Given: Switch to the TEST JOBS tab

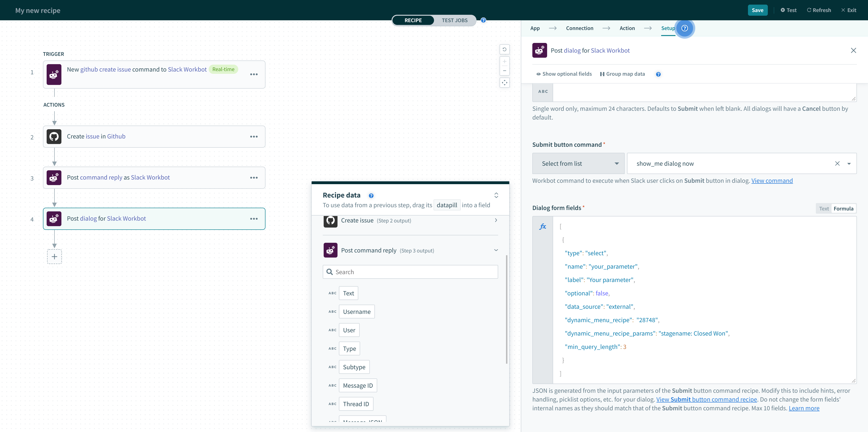Looking at the screenshot, I should pos(455,20).
